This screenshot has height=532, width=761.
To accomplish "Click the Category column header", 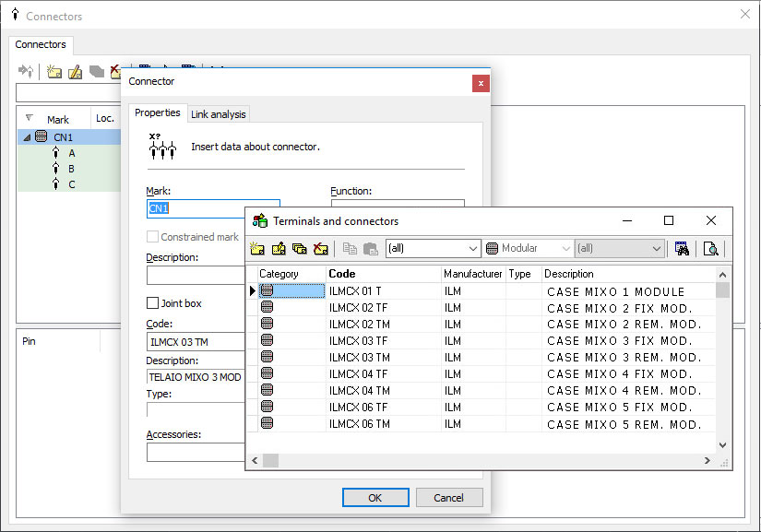I will (291, 274).
